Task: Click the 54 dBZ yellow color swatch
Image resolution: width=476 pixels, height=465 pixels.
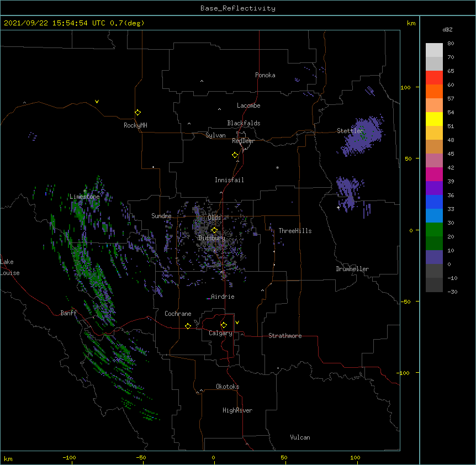Action: 434,119
